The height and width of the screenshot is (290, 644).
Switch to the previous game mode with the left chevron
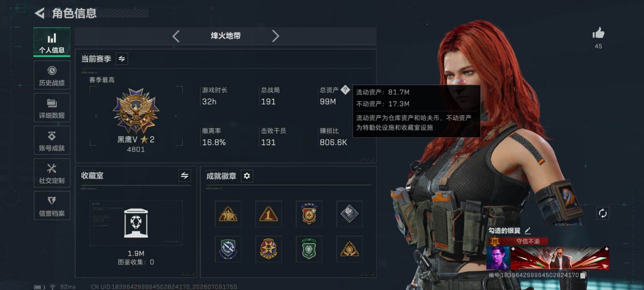point(176,36)
